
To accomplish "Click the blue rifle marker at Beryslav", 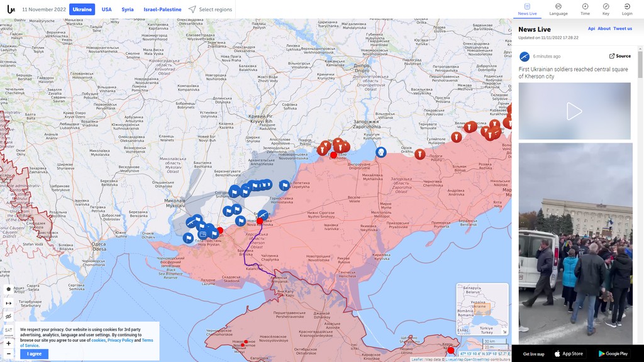I will tap(263, 215).
